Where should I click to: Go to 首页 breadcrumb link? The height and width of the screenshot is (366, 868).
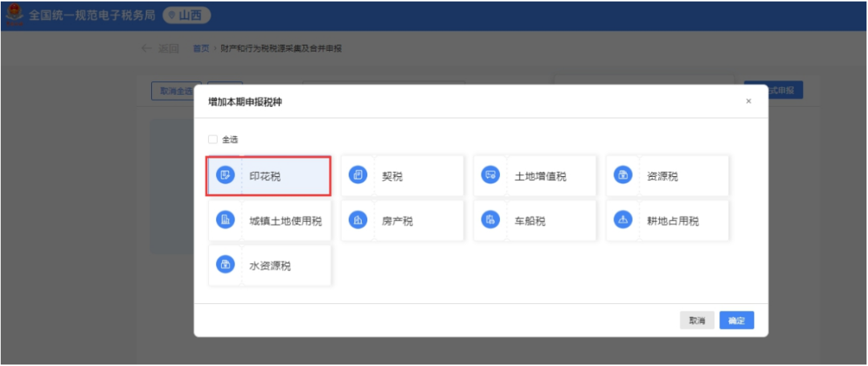[200, 49]
